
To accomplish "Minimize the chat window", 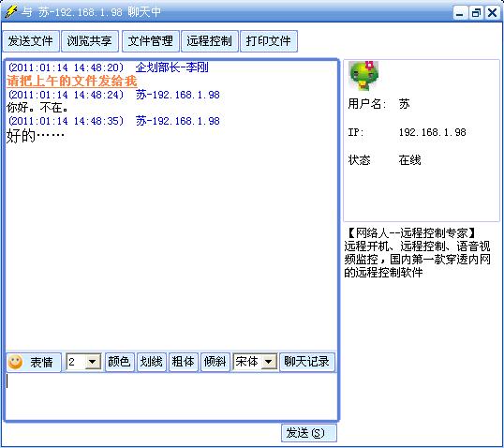I will (x=460, y=13).
